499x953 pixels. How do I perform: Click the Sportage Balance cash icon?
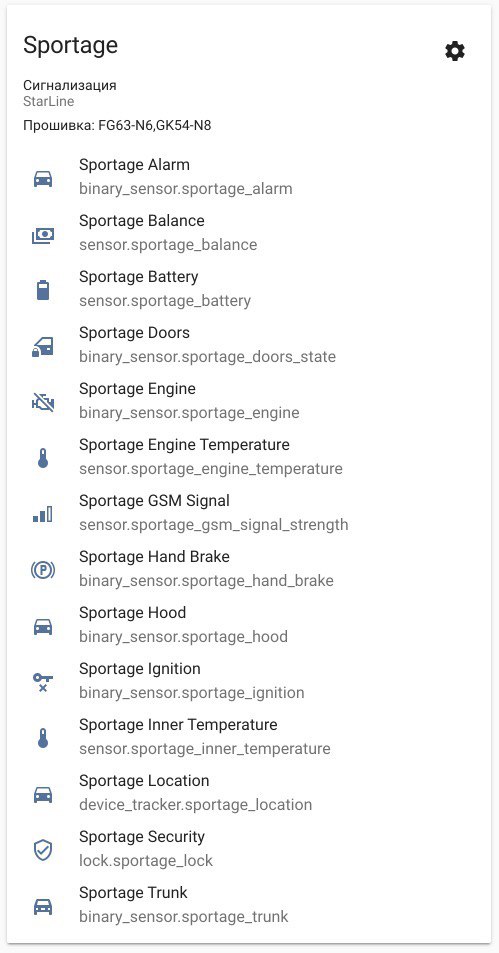[43, 235]
